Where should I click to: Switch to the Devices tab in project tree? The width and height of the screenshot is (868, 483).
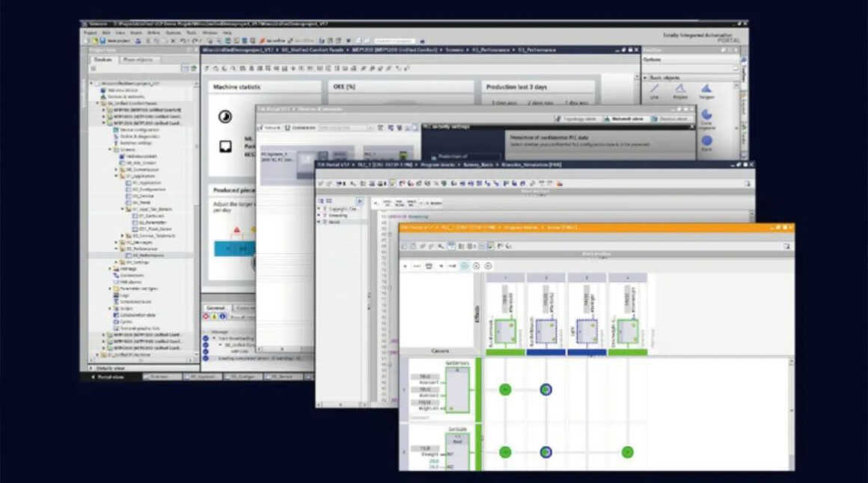pyautogui.click(x=103, y=59)
